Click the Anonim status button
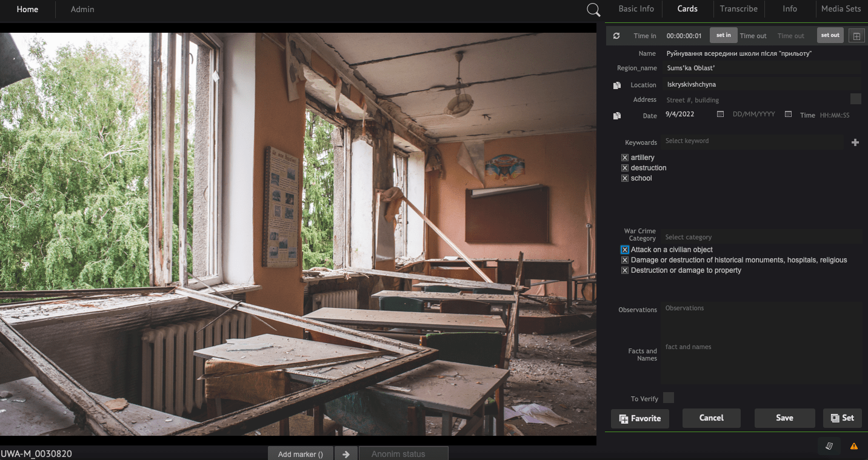Image resolution: width=868 pixels, height=460 pixels. 404,454
